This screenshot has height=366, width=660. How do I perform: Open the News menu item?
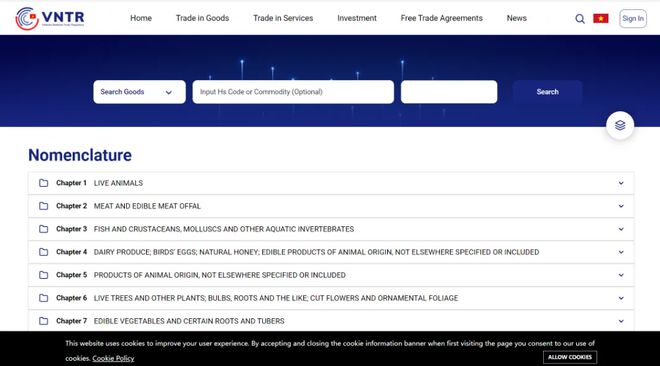516,18
